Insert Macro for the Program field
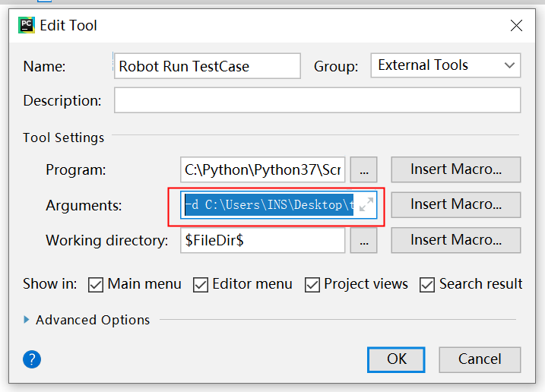This screenshot has width=545, height=392. click(456, 169)
